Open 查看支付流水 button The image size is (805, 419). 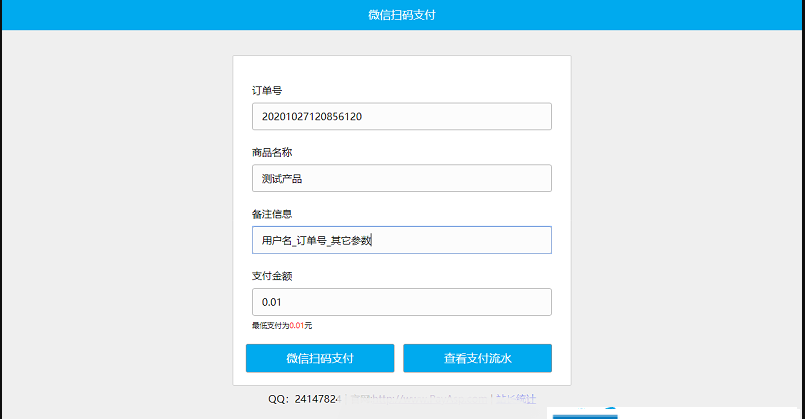(477, 358)
